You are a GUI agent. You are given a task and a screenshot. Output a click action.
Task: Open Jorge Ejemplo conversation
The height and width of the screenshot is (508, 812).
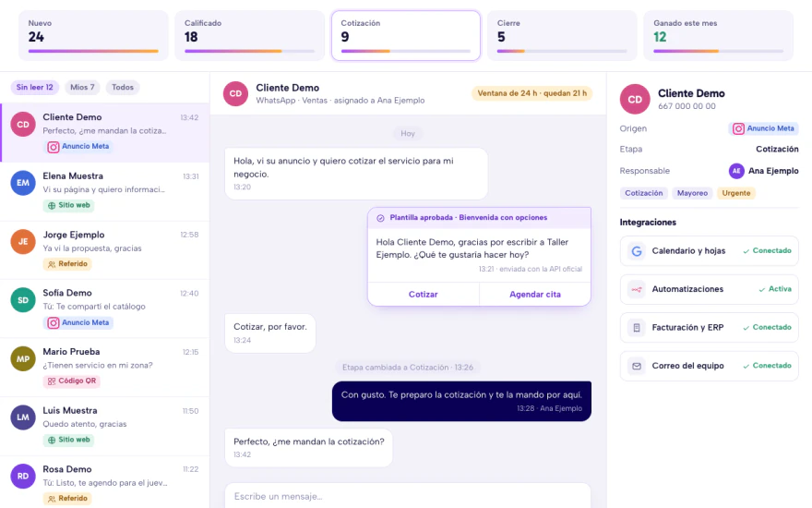coord(104,250)
